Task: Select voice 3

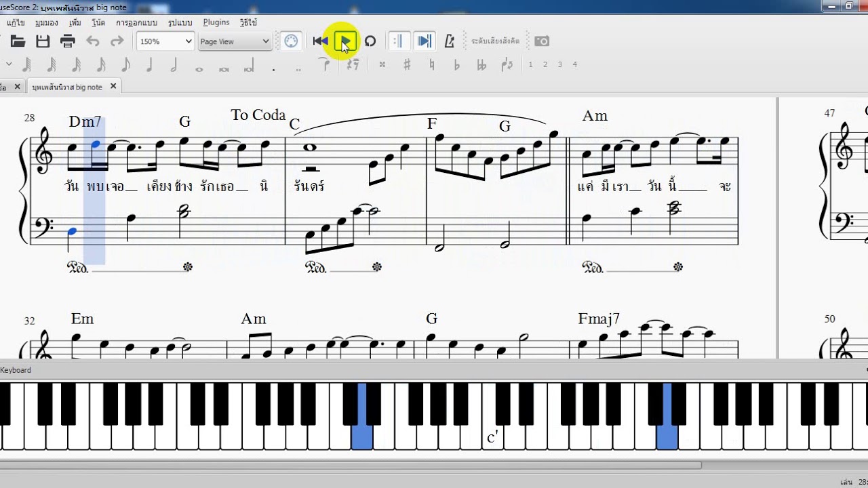Action: pos(559,64)
